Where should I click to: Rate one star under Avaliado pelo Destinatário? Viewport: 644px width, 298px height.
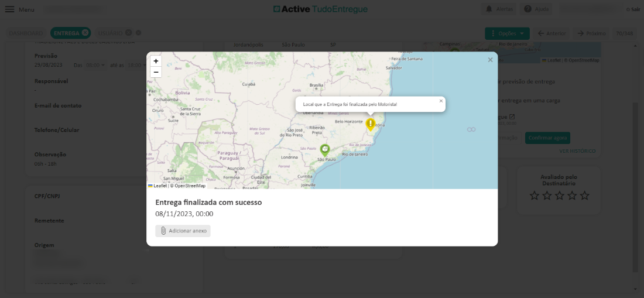pos(534,196)
